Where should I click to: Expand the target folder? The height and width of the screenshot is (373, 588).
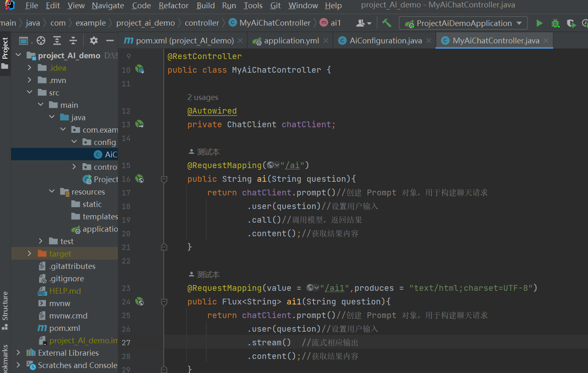tap(29, 254)
